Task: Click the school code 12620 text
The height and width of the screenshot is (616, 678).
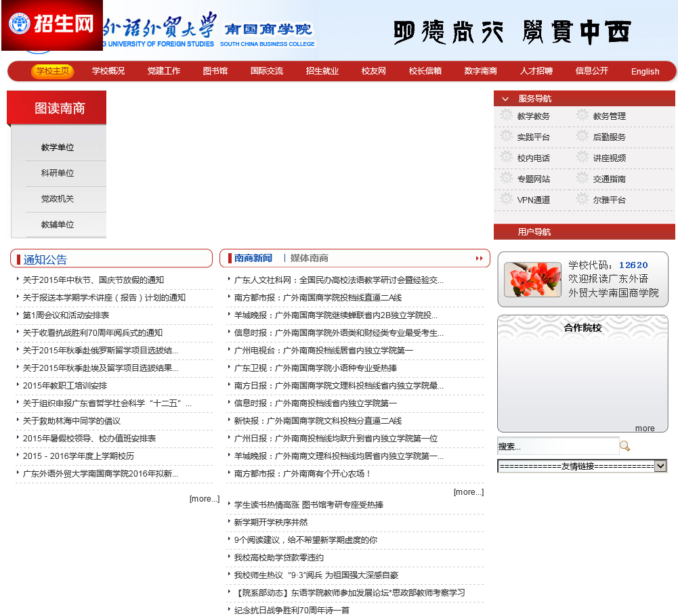Action: (x=633, y=265)
